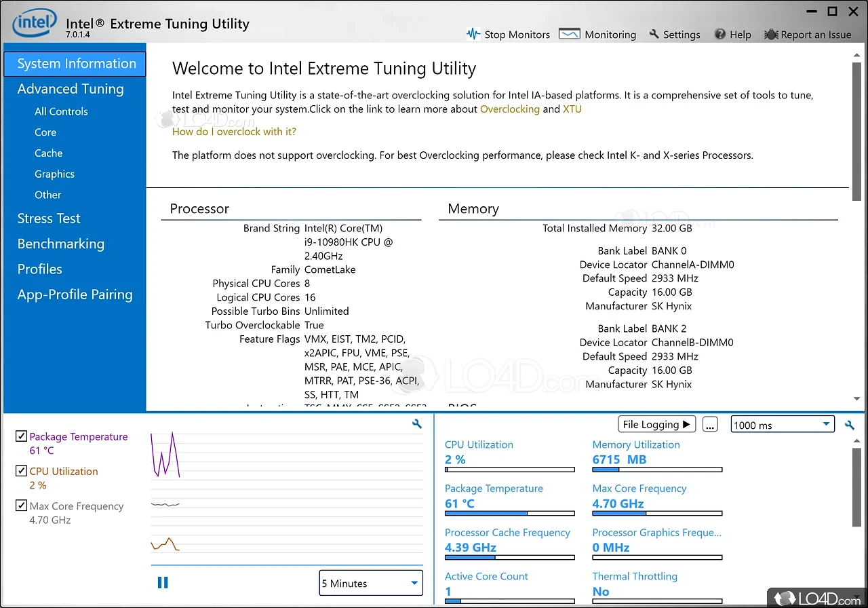Click the Report an Issue bug icon

point(771,35)
